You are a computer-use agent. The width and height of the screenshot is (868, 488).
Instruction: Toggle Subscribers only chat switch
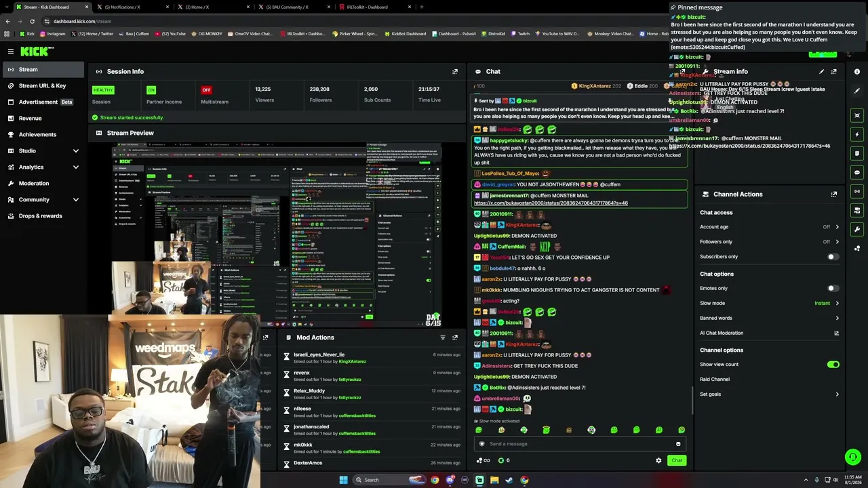tap(833, 257)
